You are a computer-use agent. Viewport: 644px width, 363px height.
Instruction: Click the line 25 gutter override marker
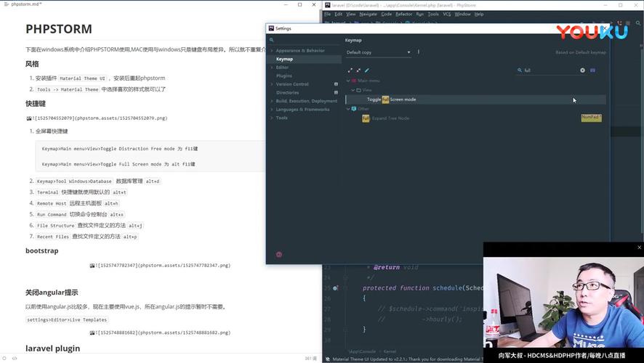tap(336, 288)
